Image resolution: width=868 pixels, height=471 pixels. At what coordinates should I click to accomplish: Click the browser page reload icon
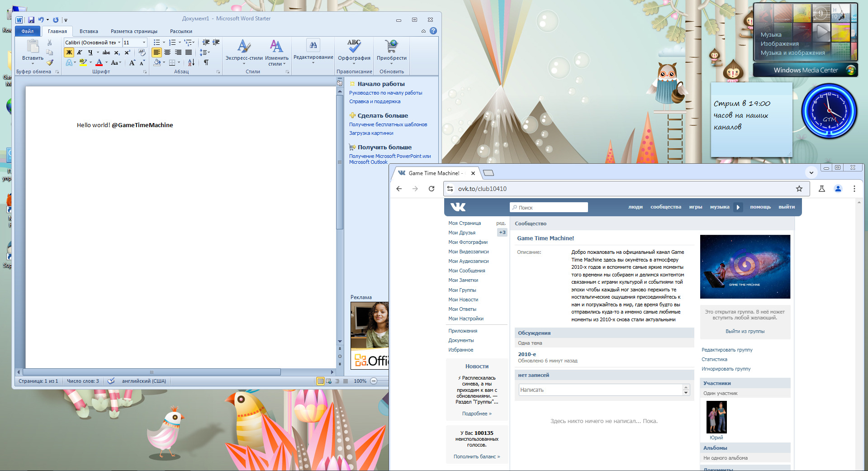pyautogui.click(x=432, y=189)
